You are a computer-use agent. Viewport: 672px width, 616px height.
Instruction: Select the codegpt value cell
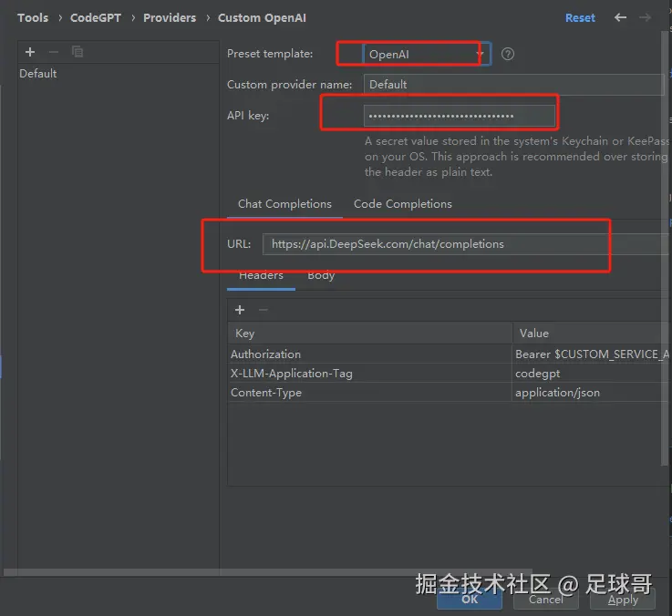coord(592,373)
